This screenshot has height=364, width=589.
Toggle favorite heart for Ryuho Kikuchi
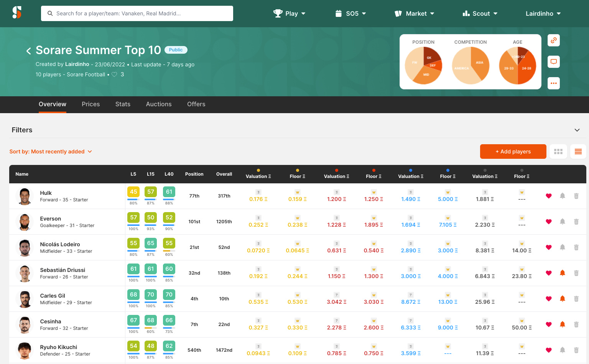click(549, 350)
